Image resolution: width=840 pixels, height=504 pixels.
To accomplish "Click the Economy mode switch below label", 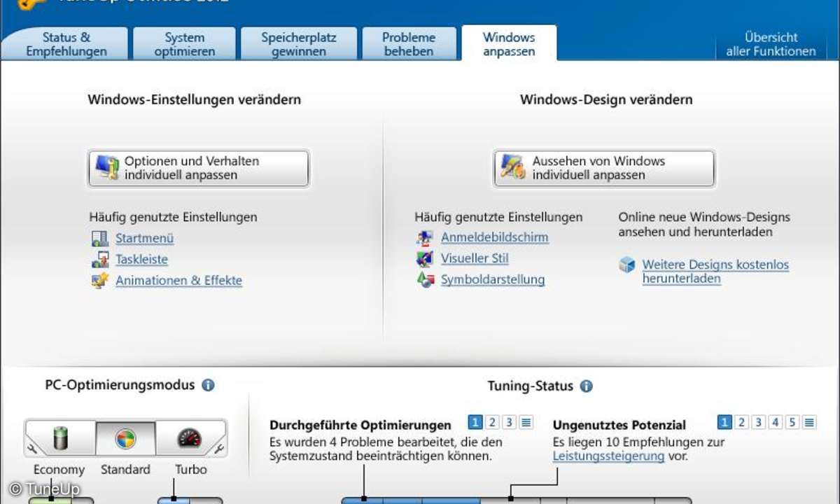I will click(x=61, y=500).
